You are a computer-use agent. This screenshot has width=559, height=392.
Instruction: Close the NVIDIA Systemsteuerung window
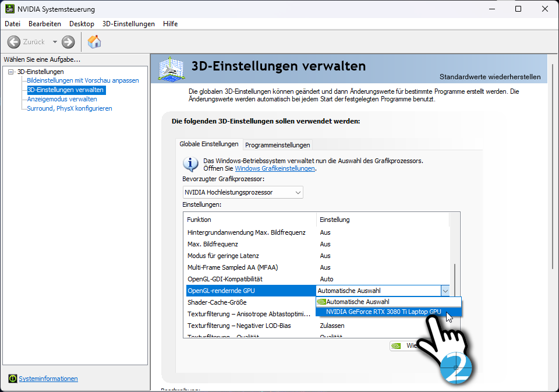(545, 9)
